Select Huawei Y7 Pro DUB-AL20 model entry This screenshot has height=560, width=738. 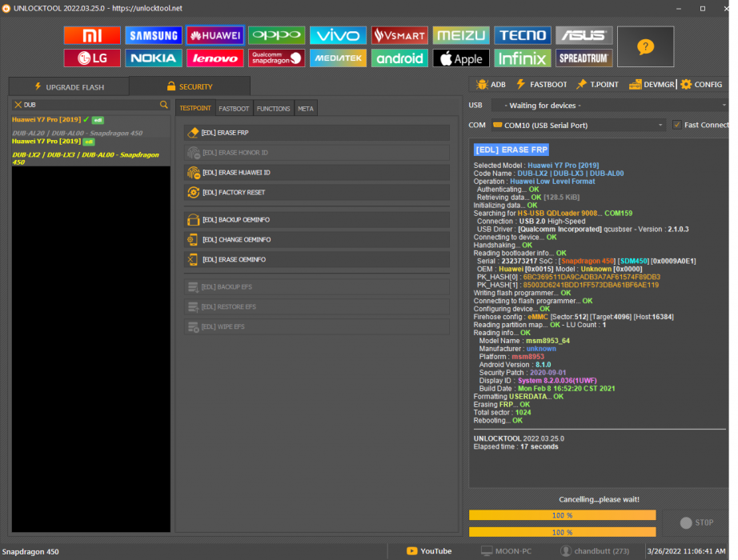90,126
